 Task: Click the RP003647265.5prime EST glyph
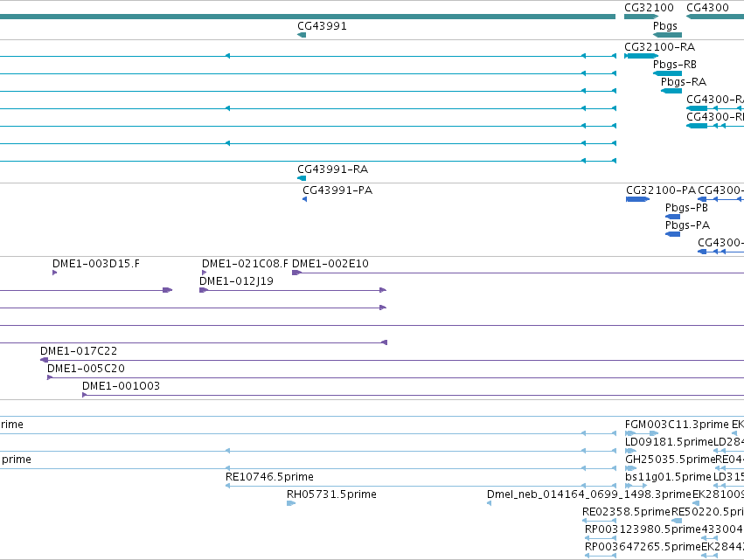[x=601, y=556]
